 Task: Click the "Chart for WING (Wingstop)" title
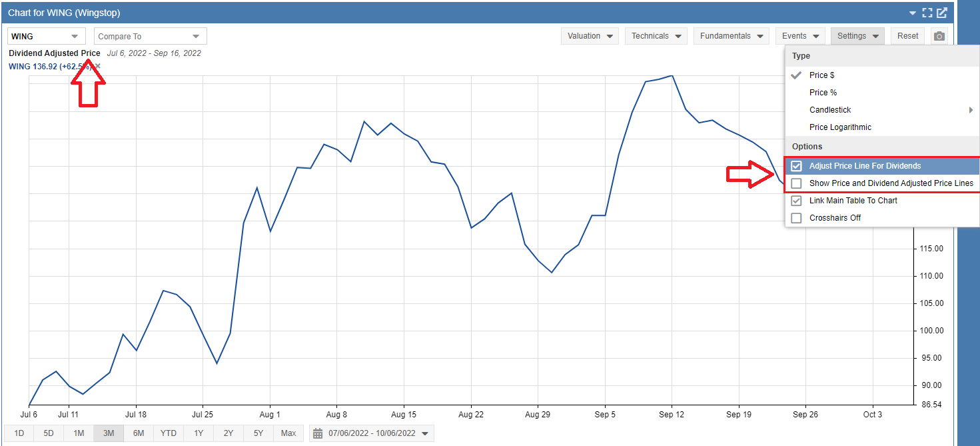64,13
